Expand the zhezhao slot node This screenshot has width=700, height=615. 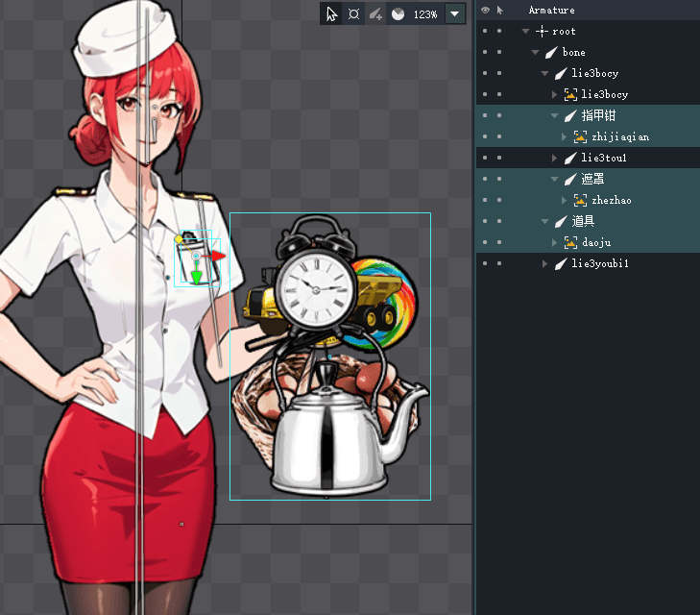565,200
